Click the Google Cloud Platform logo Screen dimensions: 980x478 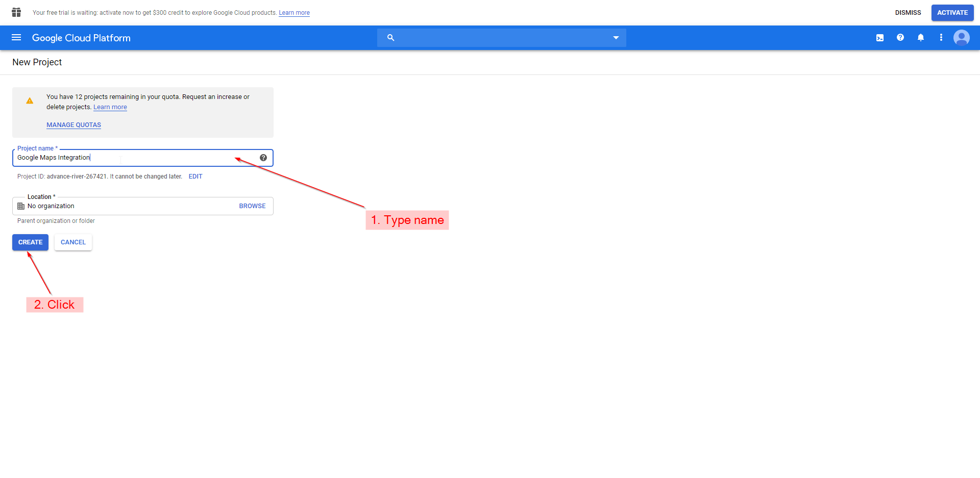pos(81,38)
